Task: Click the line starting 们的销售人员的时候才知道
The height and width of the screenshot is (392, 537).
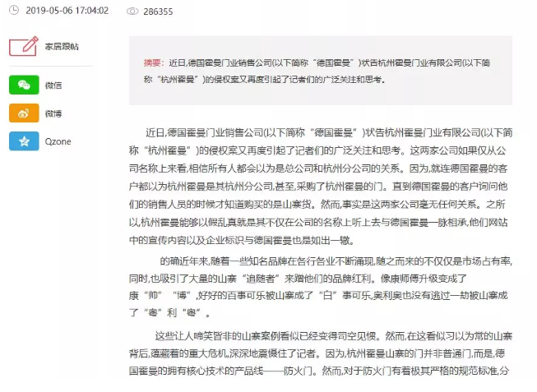Action: pyautogui.click(x=317, y=205)
